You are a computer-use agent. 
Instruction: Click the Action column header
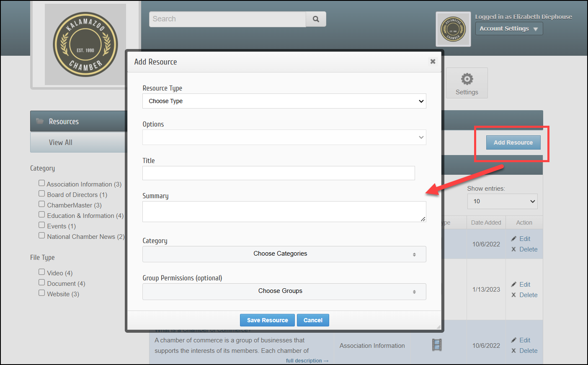[x=524, y=223]
